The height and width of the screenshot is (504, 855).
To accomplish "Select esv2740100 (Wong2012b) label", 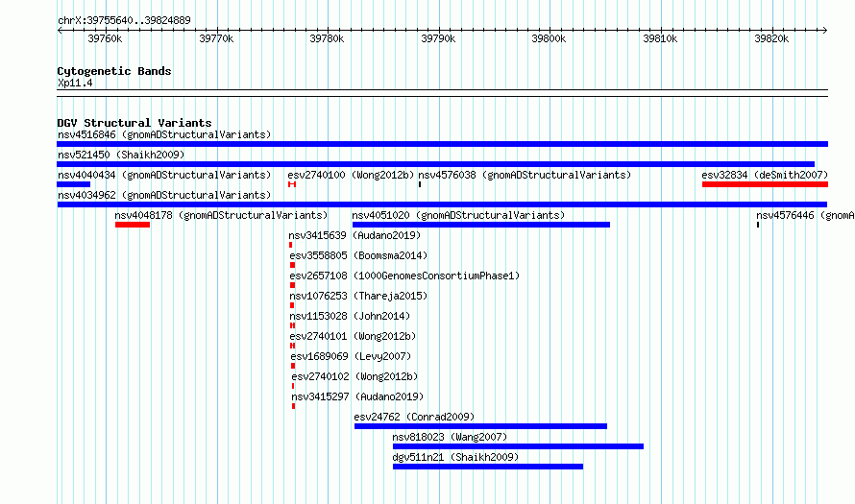I will (352, 175).
